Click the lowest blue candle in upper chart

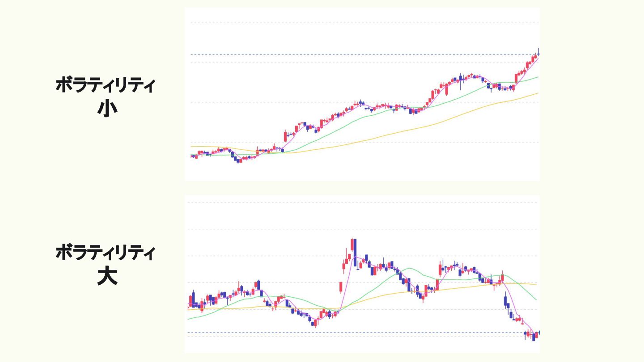(x=239, y=160)
